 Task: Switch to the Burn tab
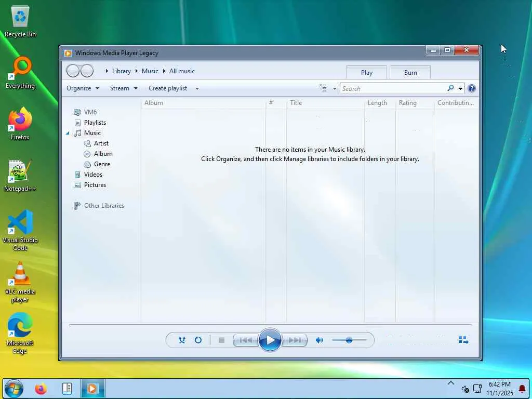click(x=410, y=73)
